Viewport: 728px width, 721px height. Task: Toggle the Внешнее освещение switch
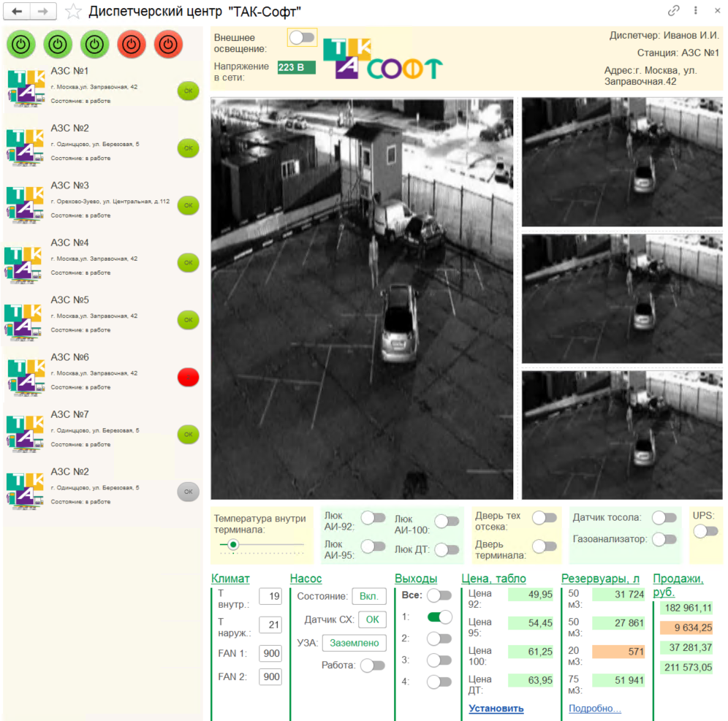click(x=303, y=37)
